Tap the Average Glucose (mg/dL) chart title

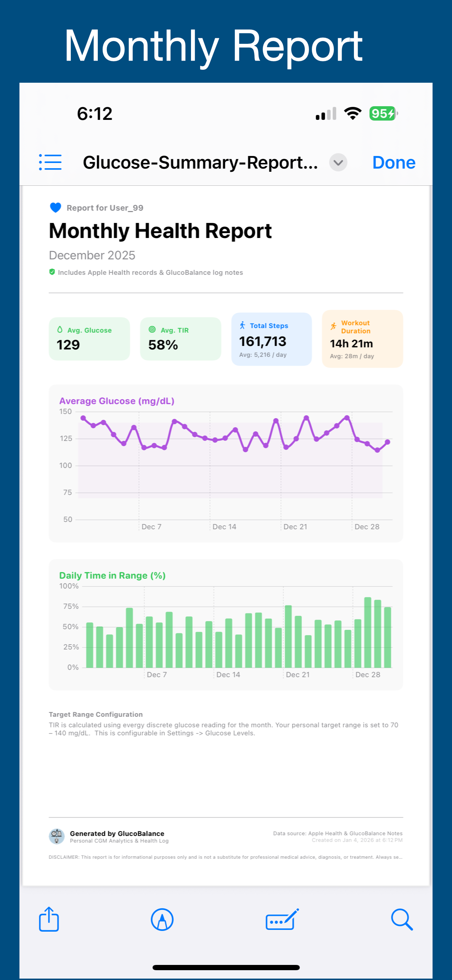tap(117, 401)
